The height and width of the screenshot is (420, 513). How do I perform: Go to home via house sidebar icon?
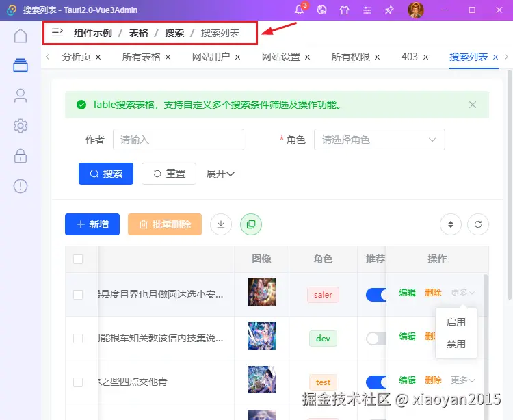[x=21, y=36]
